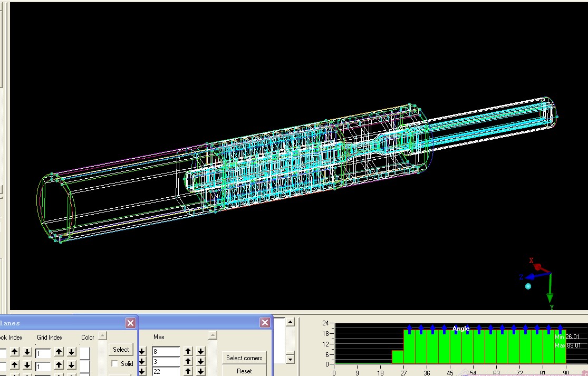The image size is (588, 376).
Task: Click the Reset button
Action: (244, 371)
